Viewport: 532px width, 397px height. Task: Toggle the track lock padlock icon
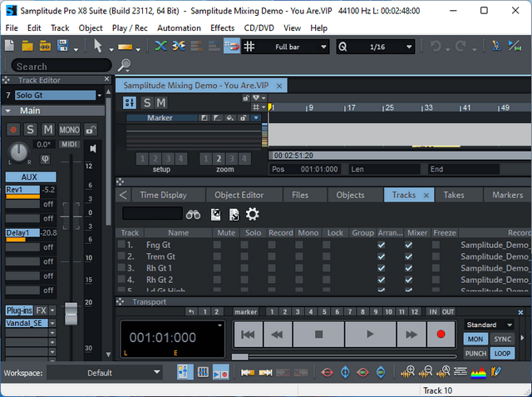[91, 129]
